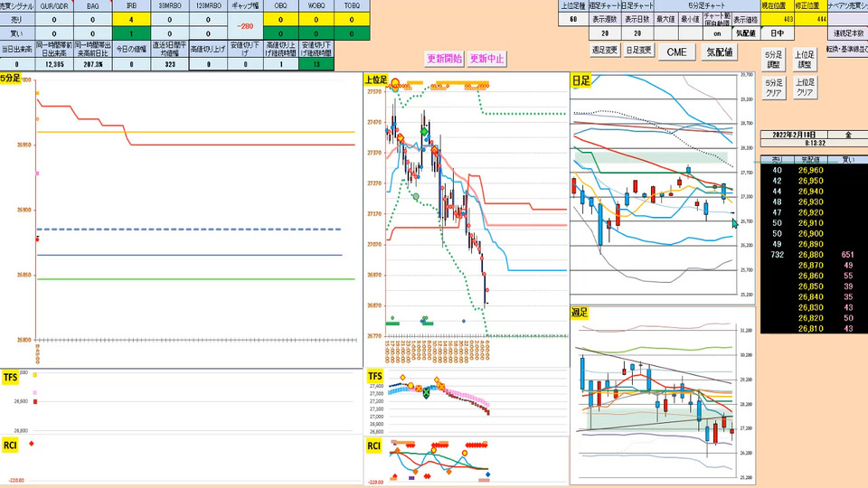Click the order book price 26,880
868x488 pixels.
click(x=810, y=255)
